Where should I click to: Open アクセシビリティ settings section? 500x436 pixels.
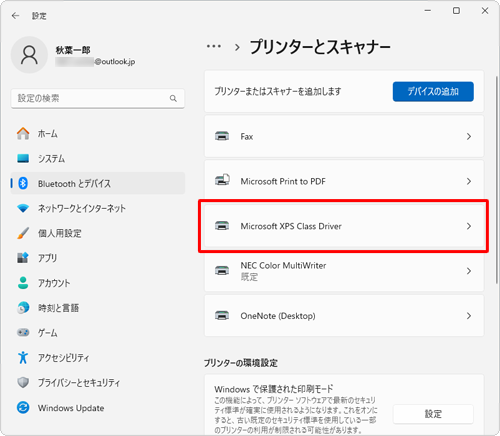click(98, 357)
